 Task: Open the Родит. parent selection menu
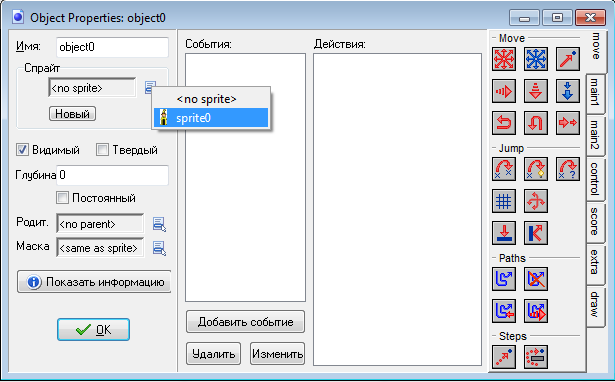pyautogui.click(x=159, y=224)
